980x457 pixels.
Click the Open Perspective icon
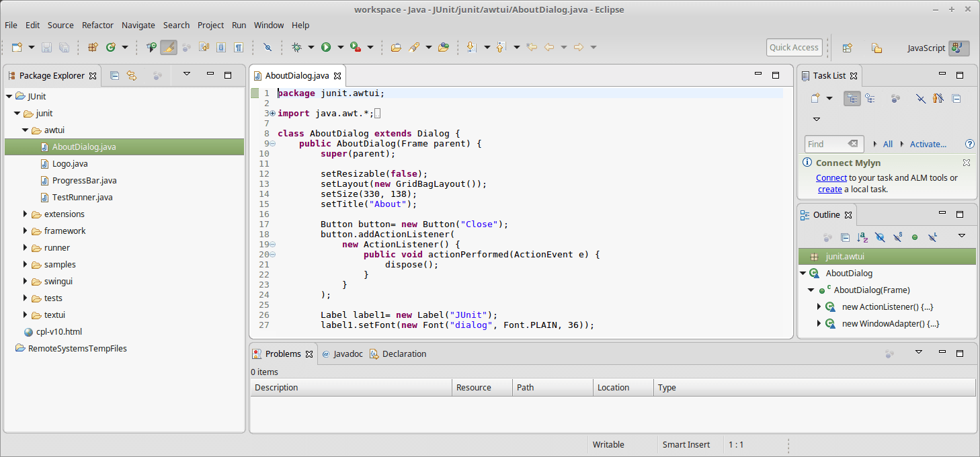tap(848, 48)
